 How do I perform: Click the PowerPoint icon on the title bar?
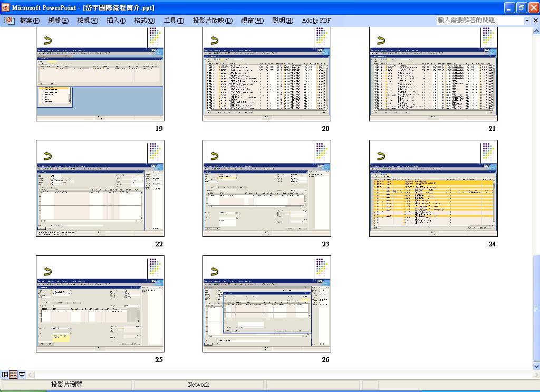click(5, 8)
